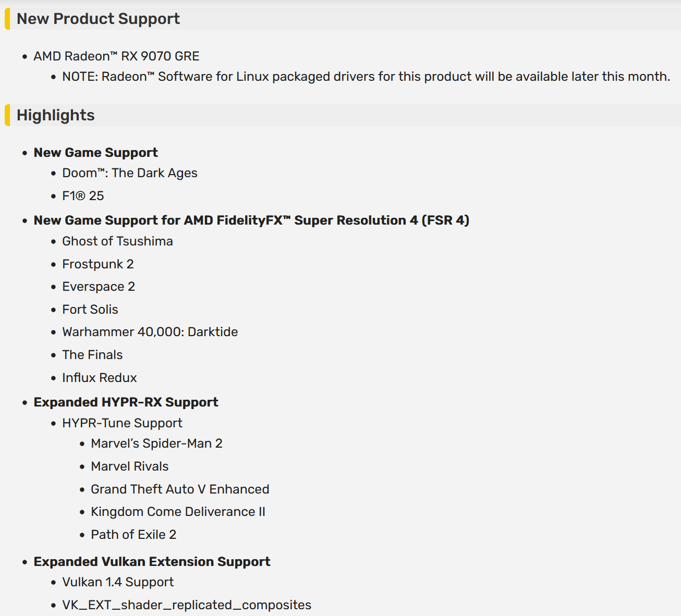Click the FSR 4 game support heading
The width and height of the screenshot is (681, 616).
251,220
